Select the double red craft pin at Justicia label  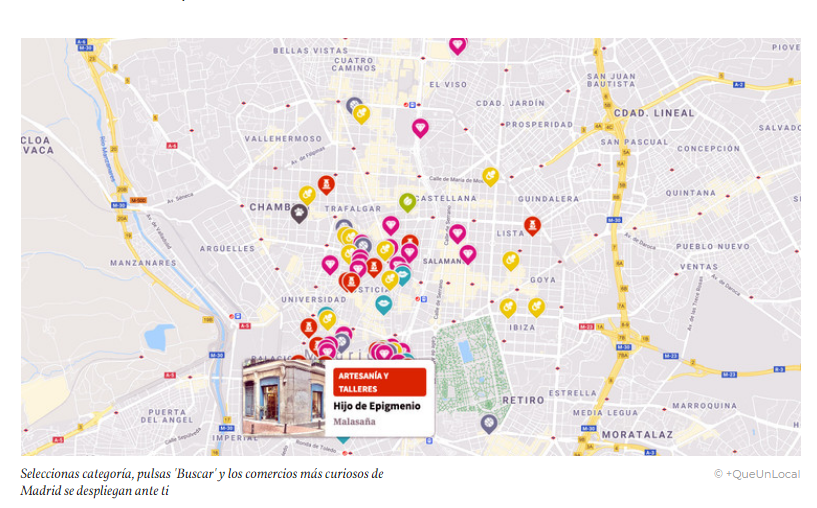click(x=350, y=281)
